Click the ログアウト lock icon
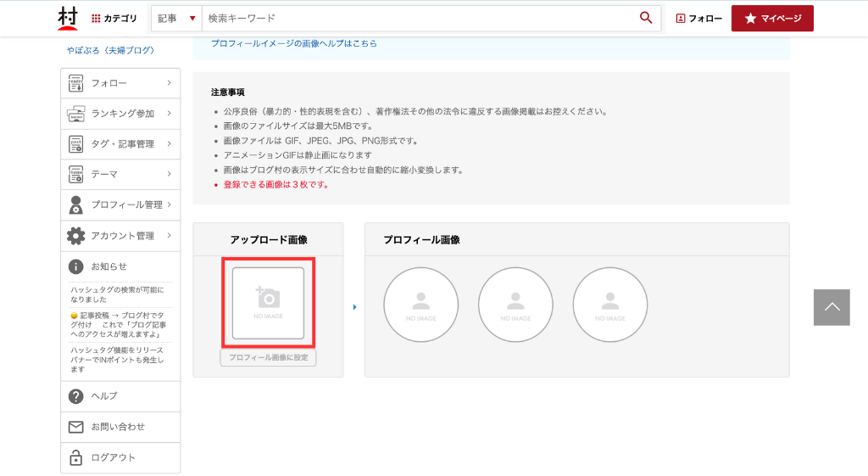This screenshot has height=476, width=868. (75, 457)
